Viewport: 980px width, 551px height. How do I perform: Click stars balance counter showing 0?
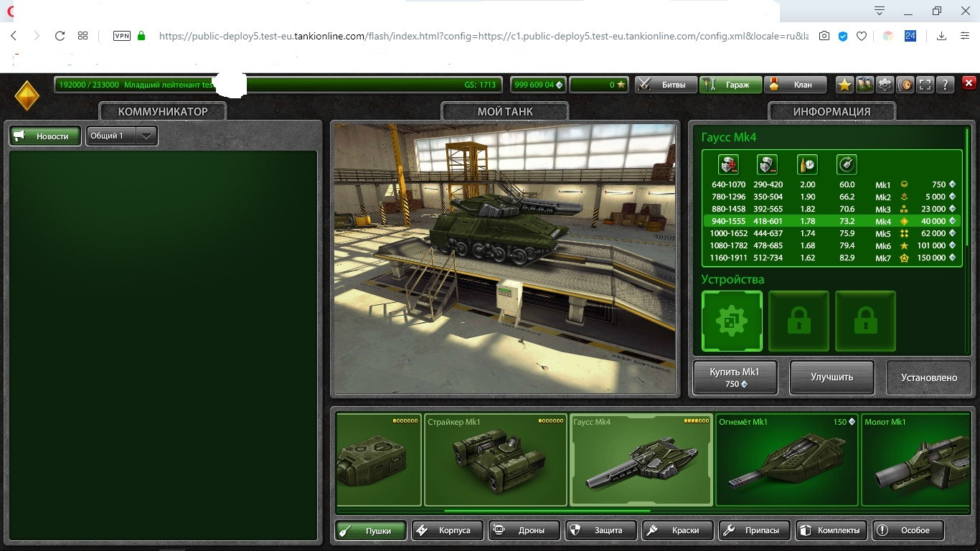point(599,85)
